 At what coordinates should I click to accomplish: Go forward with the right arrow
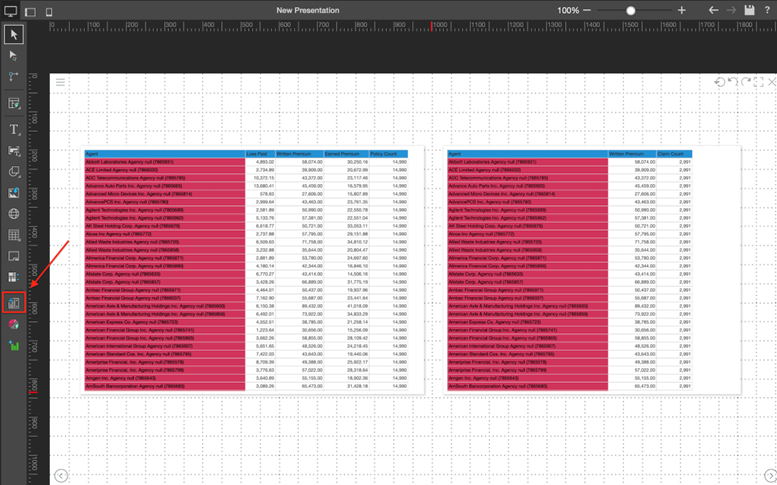(731, 10)
